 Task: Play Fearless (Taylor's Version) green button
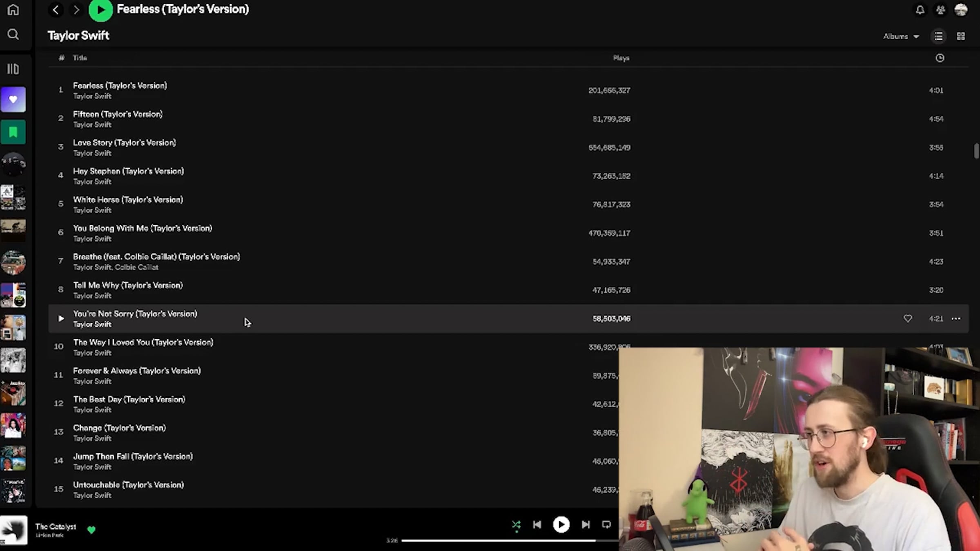tap(101, 10)
